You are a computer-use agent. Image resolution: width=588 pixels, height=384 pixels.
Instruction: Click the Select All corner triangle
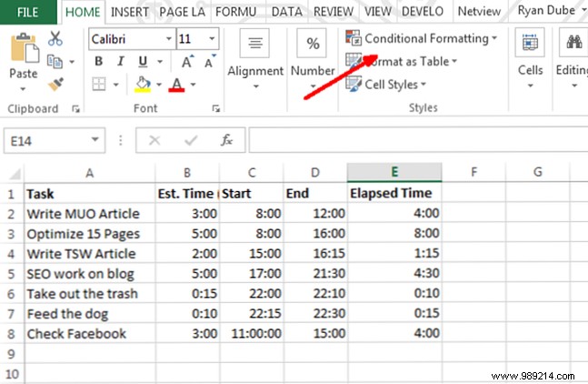15,174
